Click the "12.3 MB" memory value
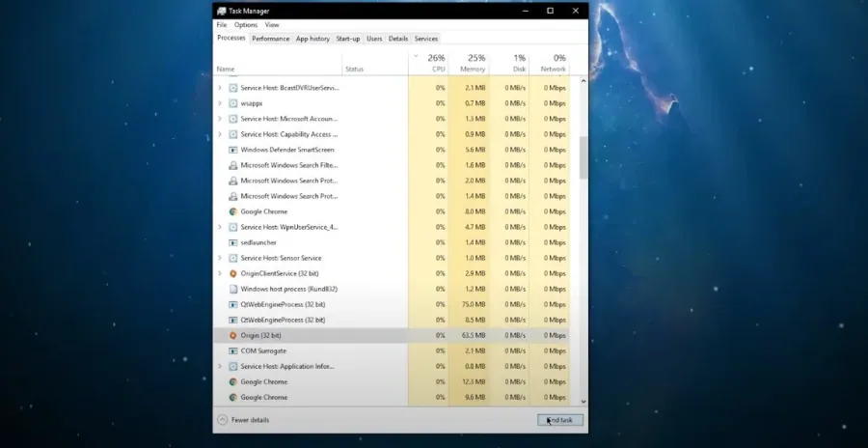This screenshot has height=448, width=868. click(x=474, y=382)
